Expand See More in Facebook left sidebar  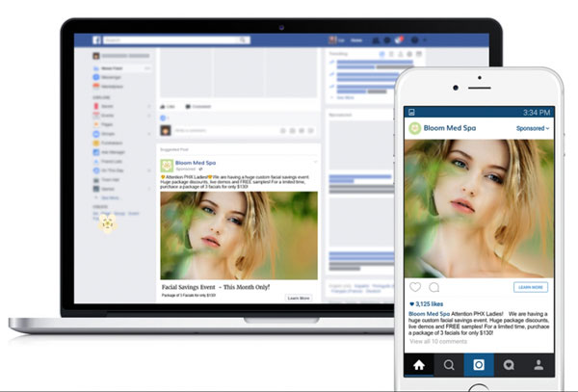click(x=109, y=197)
